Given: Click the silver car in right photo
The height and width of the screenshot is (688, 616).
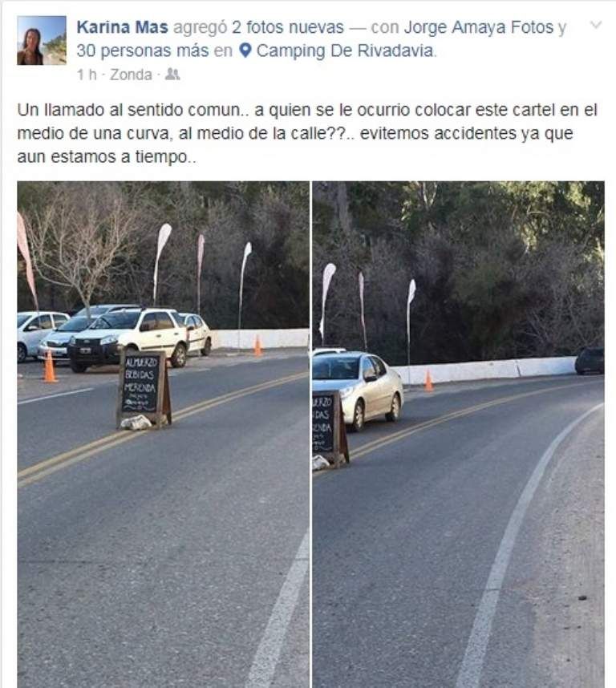Looking at the screenshot, I should (x=358, y=390).
